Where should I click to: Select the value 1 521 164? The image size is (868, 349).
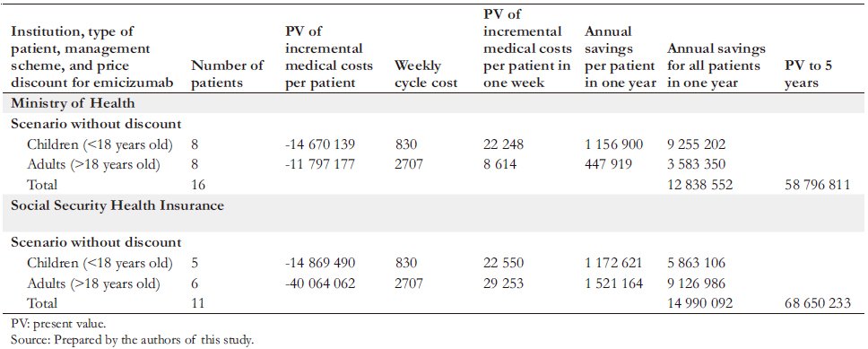tap(614, 284)
